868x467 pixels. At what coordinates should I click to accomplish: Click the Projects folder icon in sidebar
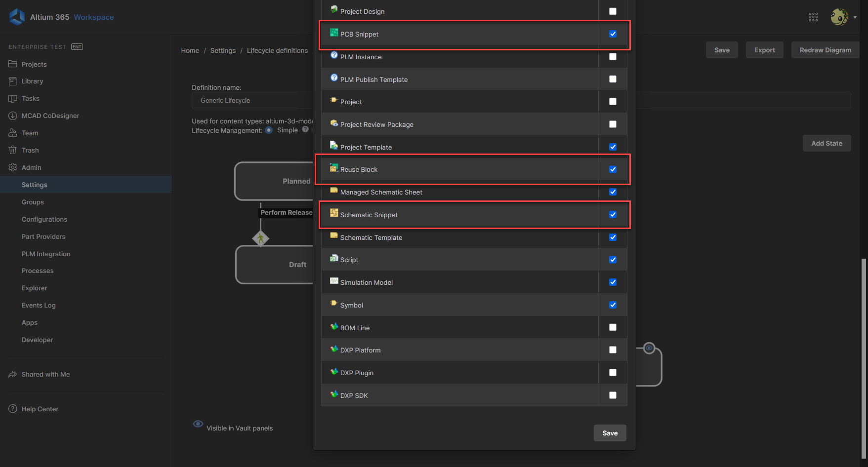tap(13, 64)
